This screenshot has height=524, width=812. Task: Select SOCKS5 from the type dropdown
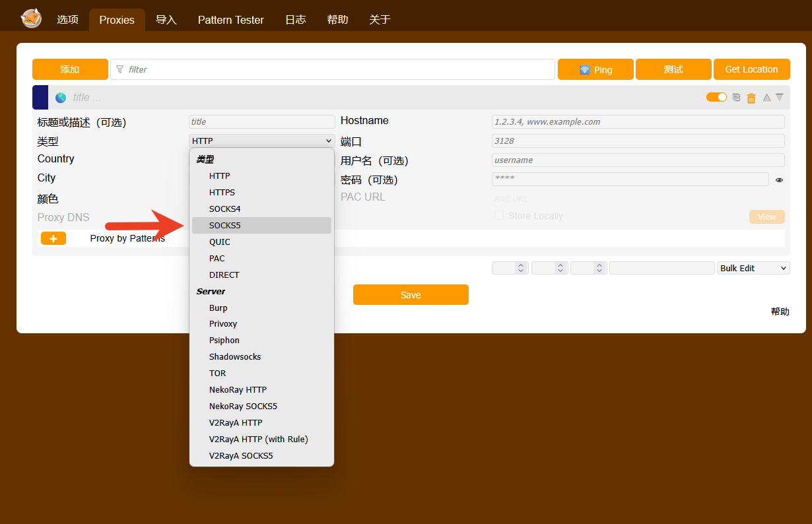pyautogui.click(x=224, y=225)
